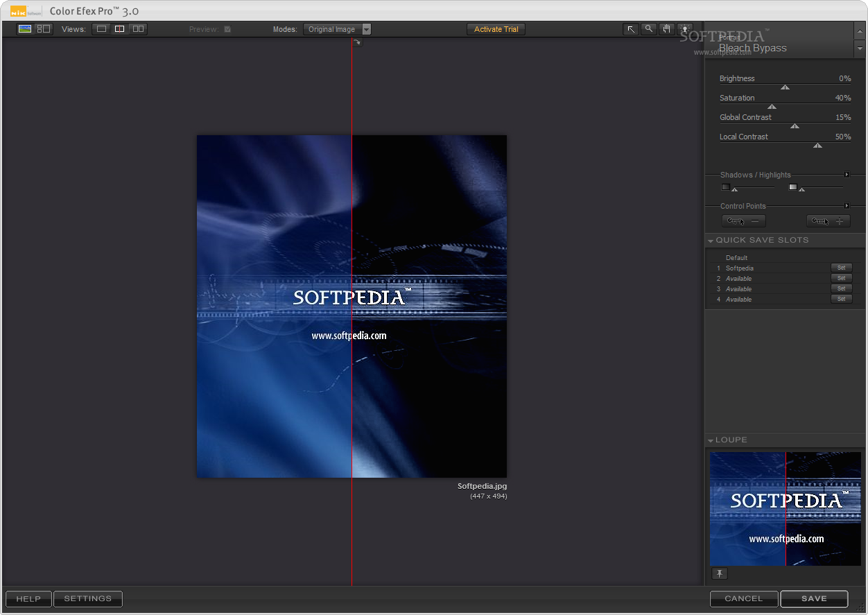Viewport: 868px width, 615px height.
Task: Go to previous filter with up arrow
Action: (860, 31)
